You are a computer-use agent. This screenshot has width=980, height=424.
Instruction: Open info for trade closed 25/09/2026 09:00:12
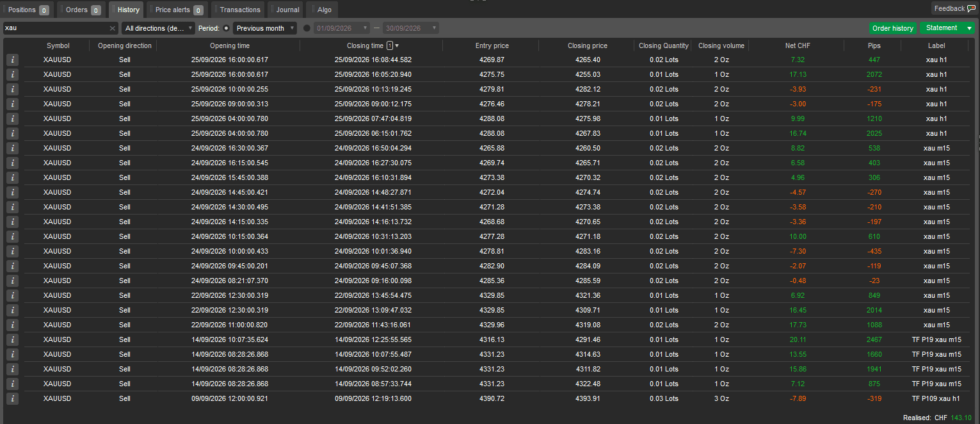(12, 104)
